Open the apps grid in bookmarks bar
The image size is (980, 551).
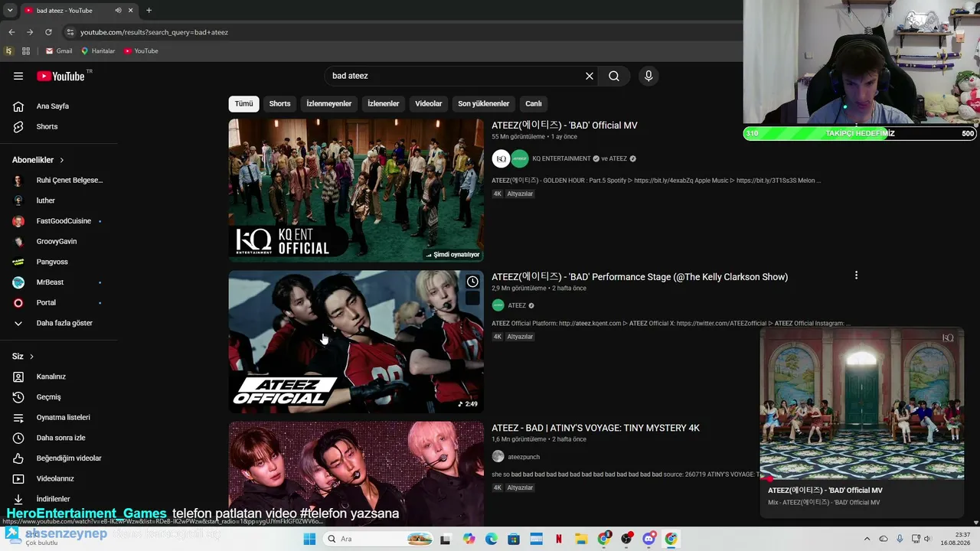tap(26, 51)
